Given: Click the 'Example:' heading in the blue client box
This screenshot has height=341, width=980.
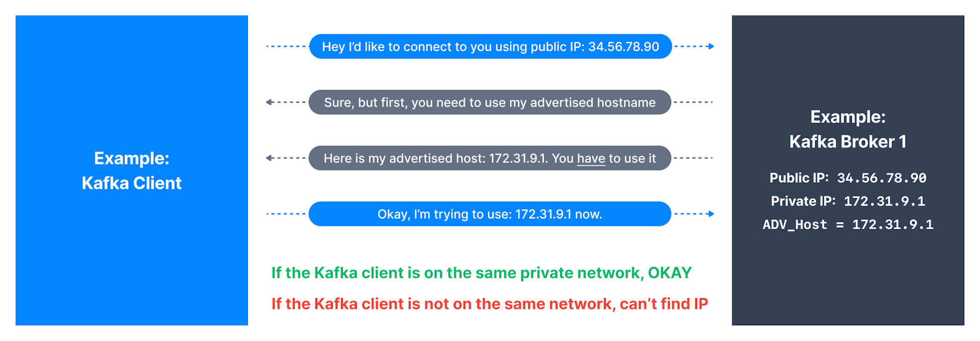Looking at the screenshot, I should click(132, 158).
